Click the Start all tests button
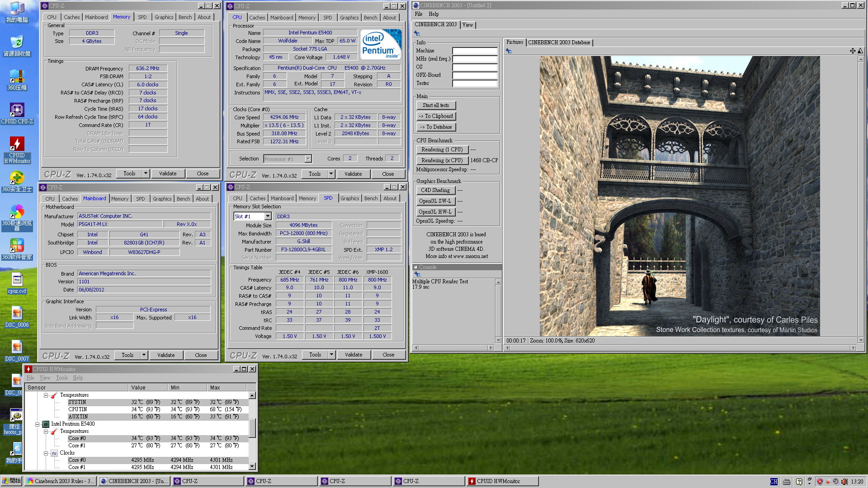Viewport: 868px width, 488px height. [436, 105]
